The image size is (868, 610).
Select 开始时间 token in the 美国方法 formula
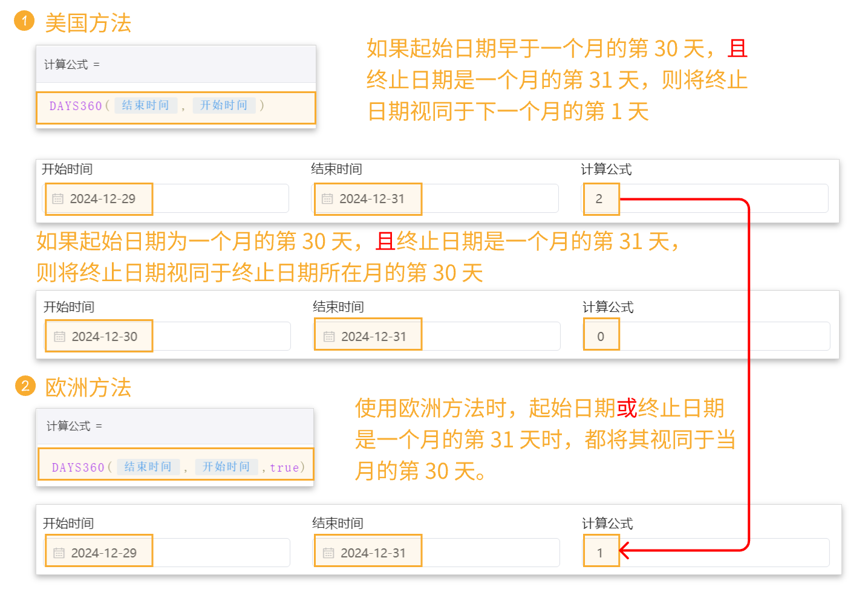224,106
